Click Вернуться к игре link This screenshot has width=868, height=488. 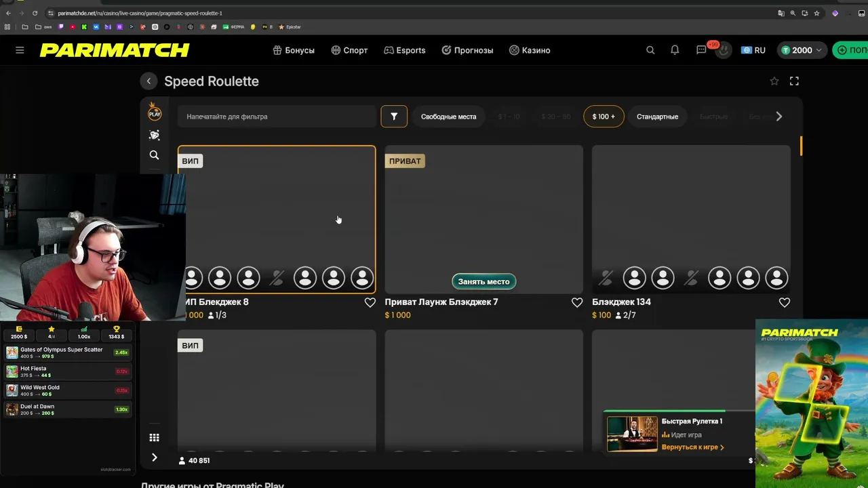693,447
